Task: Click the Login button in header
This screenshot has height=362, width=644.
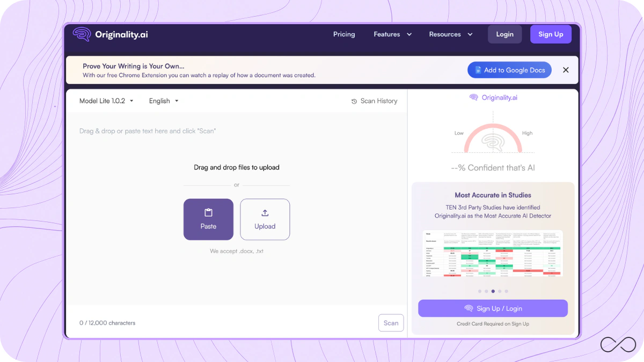Action: coord(504,34)
